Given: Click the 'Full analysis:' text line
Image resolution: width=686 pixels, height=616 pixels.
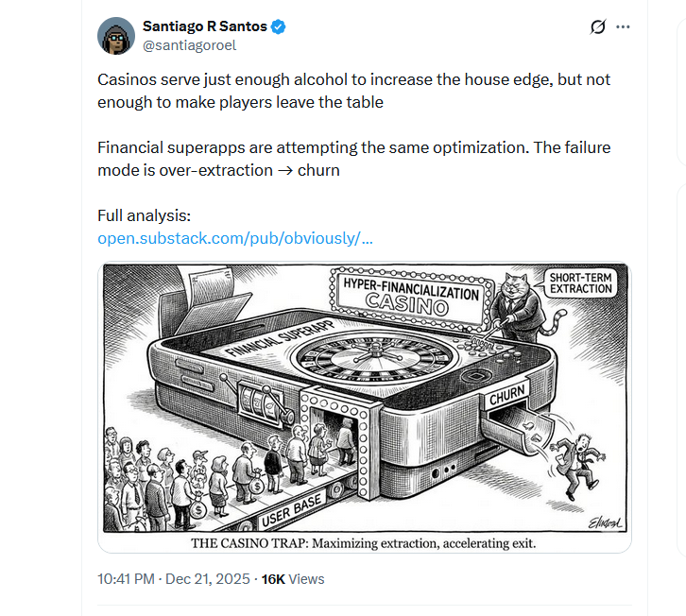Looking at the screenshot, I should 145,215.
